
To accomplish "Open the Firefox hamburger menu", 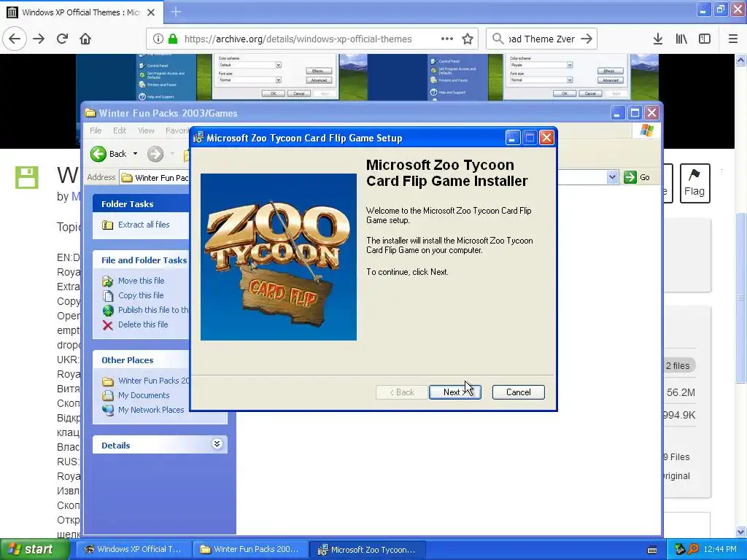I will click(x=733, y=39).
